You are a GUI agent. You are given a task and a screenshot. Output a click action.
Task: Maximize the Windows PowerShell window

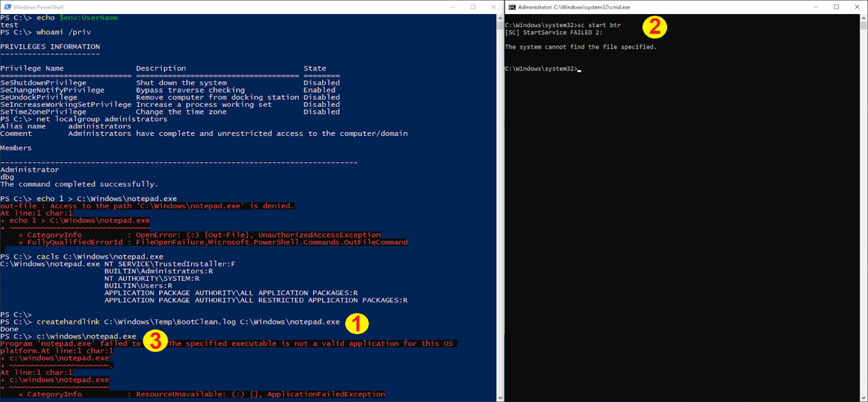pyautogui.click(x=473, y=7)
